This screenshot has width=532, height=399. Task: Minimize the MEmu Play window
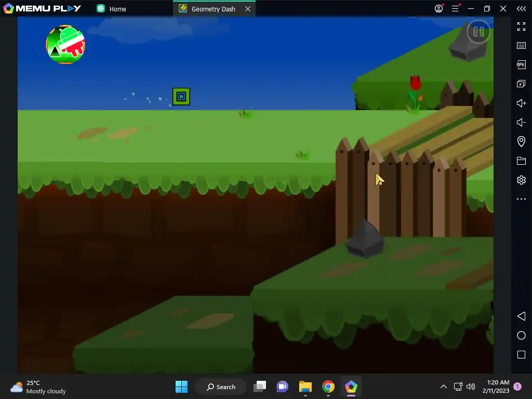471,8
